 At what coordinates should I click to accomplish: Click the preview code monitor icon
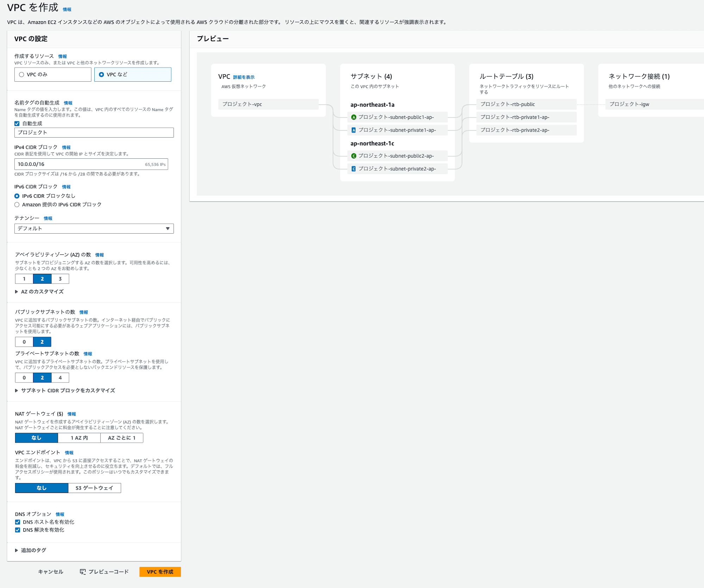click(83, 572)
